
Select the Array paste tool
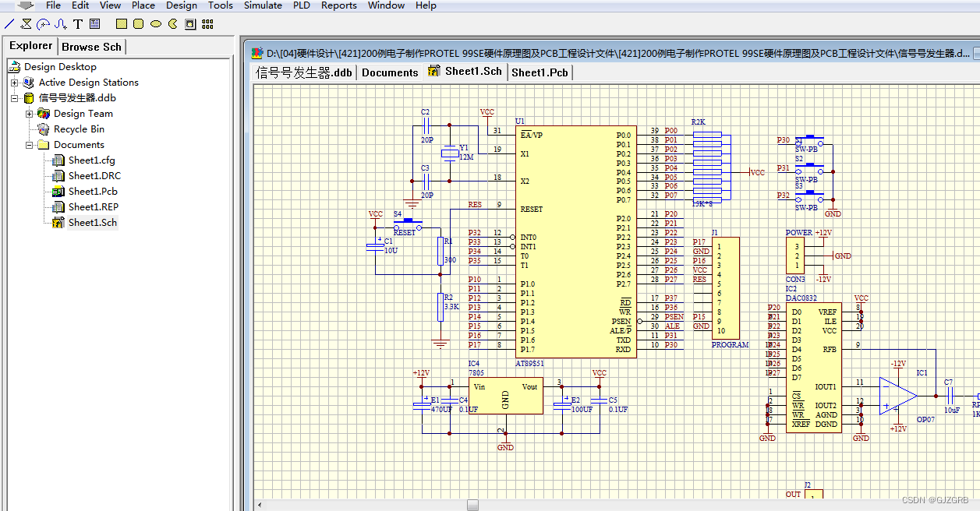tap(207, 23)
